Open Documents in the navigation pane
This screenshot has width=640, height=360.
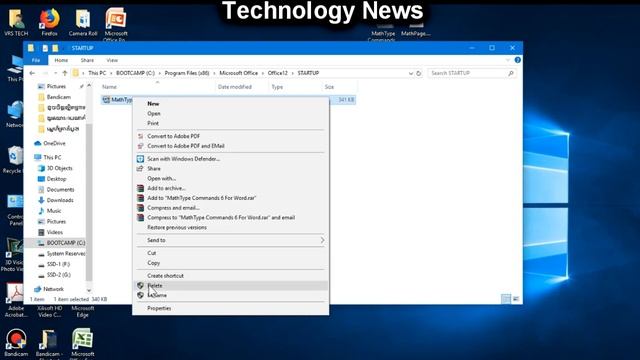click(60, 189)
